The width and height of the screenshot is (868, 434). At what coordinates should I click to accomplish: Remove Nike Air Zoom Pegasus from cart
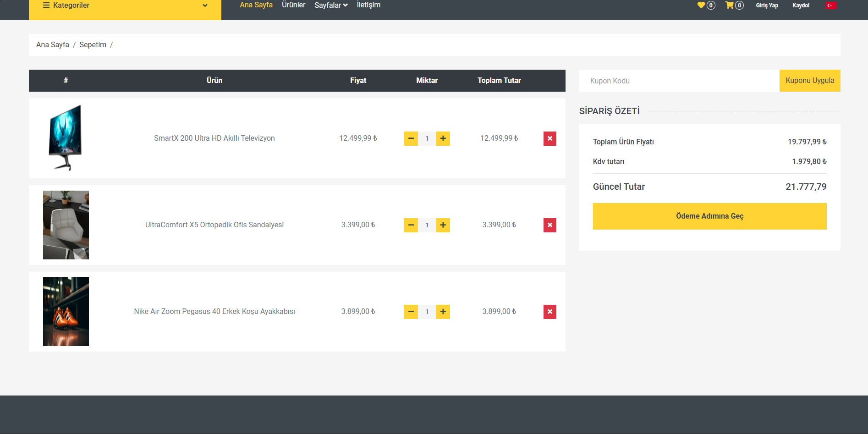tap(549, 312)
